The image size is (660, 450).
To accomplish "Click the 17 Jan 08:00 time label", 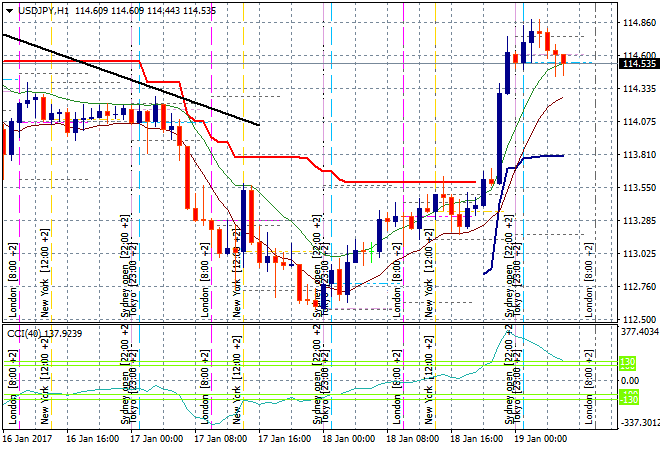I will 220,439.
